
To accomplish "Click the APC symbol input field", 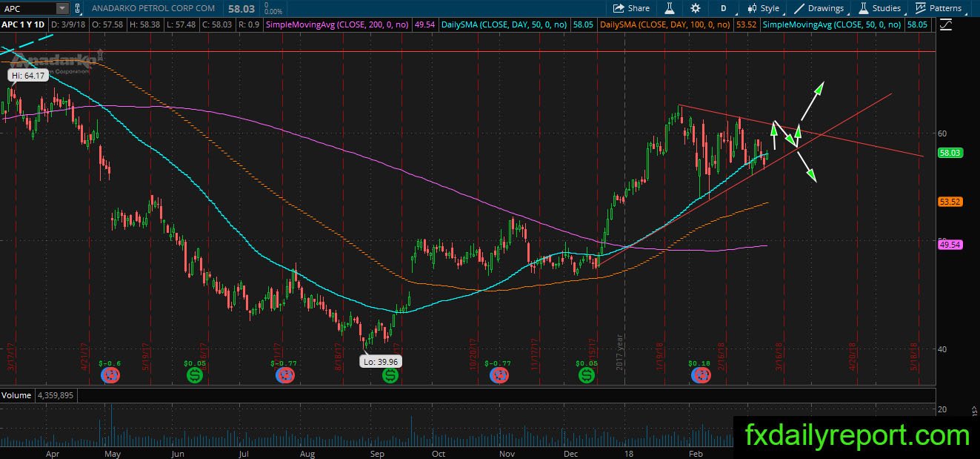I will click(x=27, y=8).
